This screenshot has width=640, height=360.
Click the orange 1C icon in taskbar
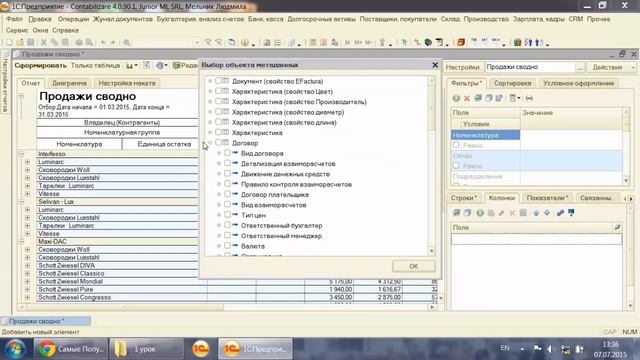pyautogui.click(x=201, y=349)
